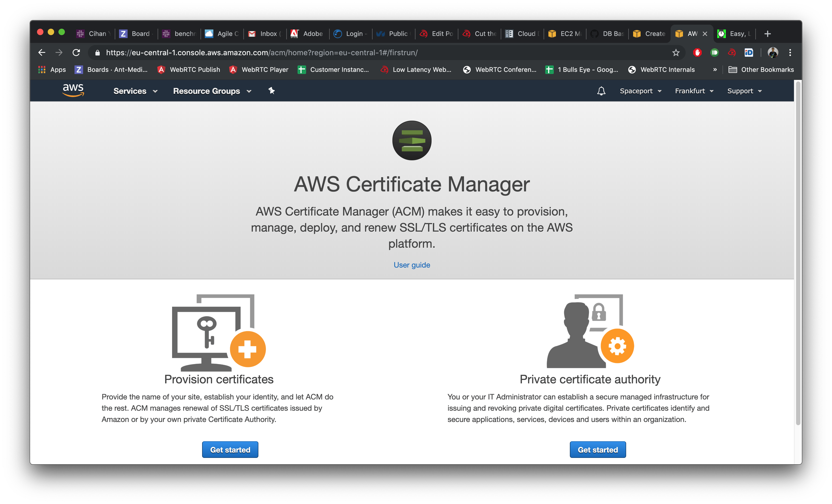Switch to the Easy, L tab
The image size is (832, 504).
(735, 34)
